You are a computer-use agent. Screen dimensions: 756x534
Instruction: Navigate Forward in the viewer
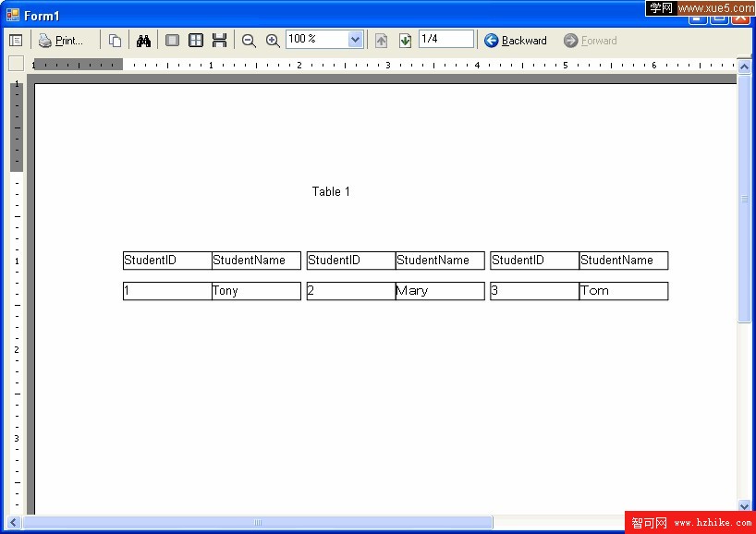pyautogui.click(x=591, y=41)
